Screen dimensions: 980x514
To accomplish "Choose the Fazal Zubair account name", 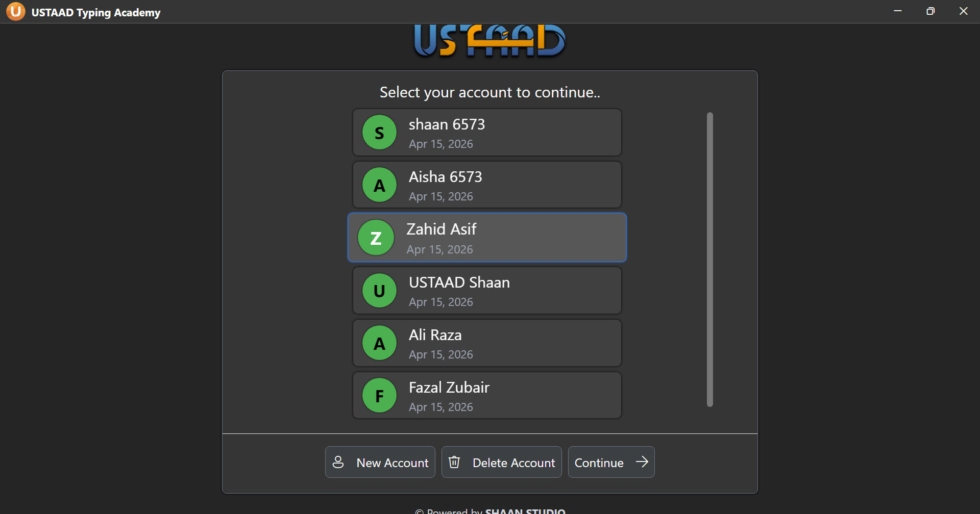I will click(449, 388).
